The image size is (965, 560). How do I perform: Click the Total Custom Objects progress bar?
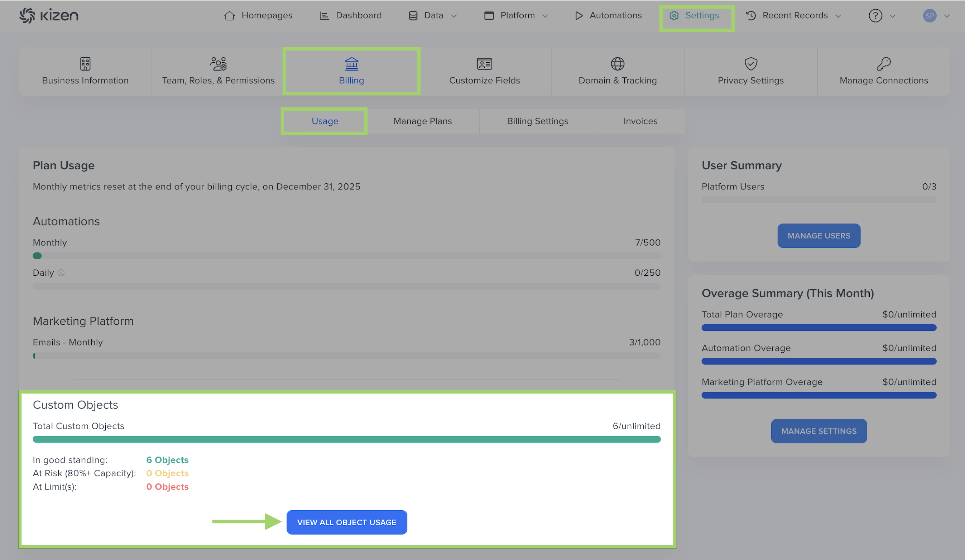click(346, 439)
